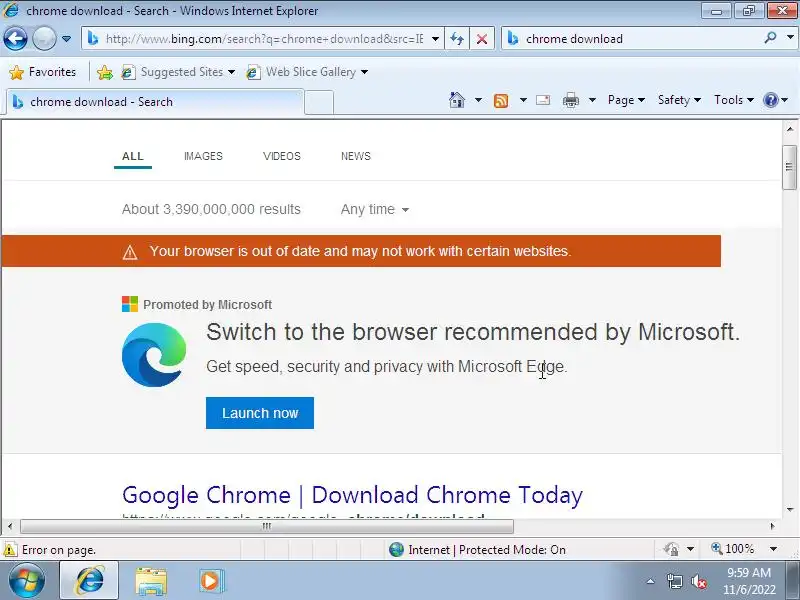Click the Internet Explorer taskbar icon

(x=89, y=581)
